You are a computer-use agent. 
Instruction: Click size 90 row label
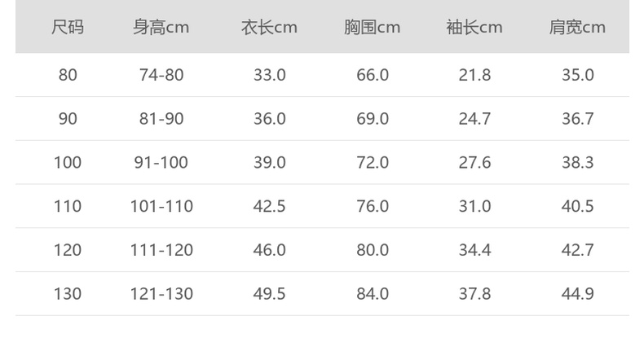coord(68,119)
